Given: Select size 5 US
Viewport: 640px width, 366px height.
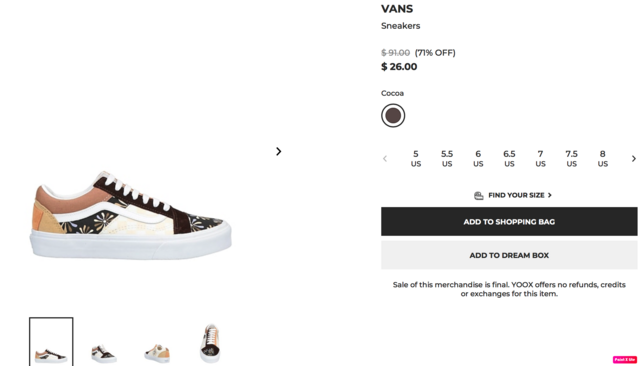Looking at the screenshot, I should click(416, 159).
